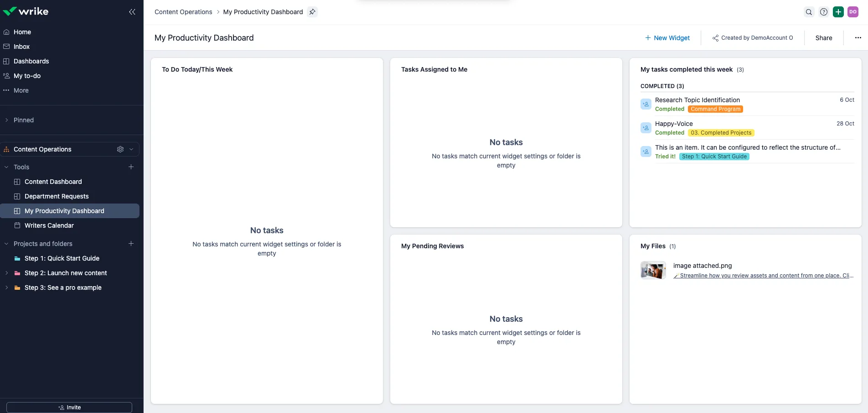Click Step 1: Quick Start Guide teal tag
Viewport: 868px width, 413px height.
[x=714, y=157]
